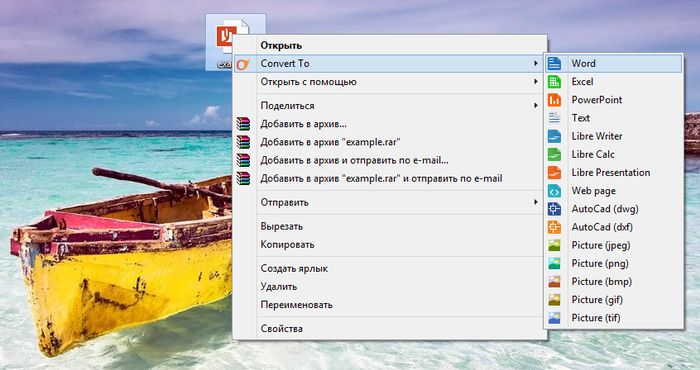Click WinRAR icon beside Добавить в архив...
This screenshot has width=700, height=370.
point(243,124)
